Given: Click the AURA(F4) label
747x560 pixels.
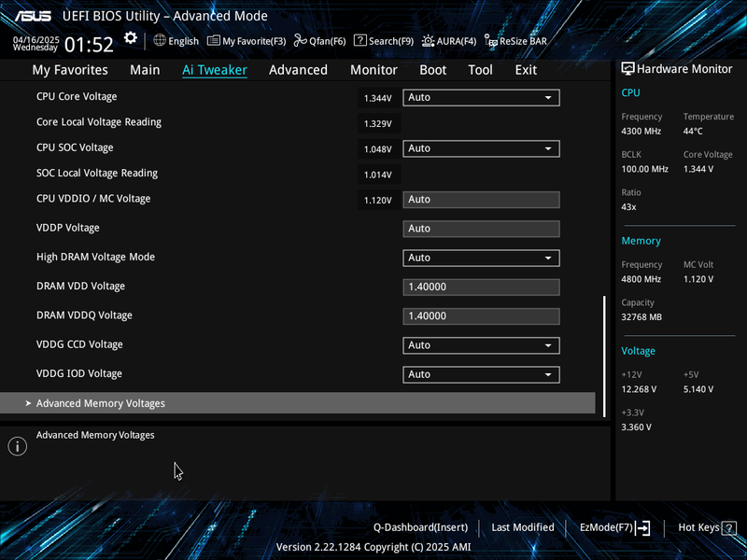Looking at the screenshot, I should point(457,41).
